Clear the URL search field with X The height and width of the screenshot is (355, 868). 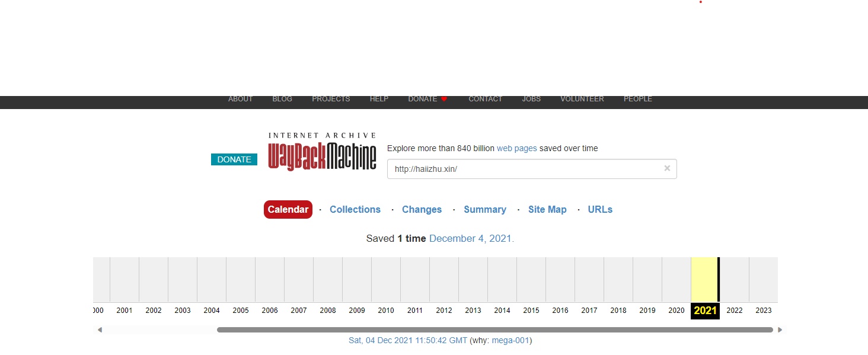667,168
